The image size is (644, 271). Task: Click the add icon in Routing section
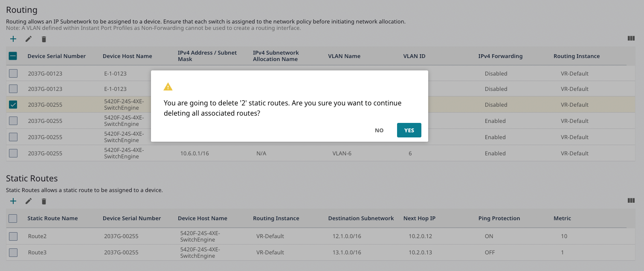click(13, 39)
